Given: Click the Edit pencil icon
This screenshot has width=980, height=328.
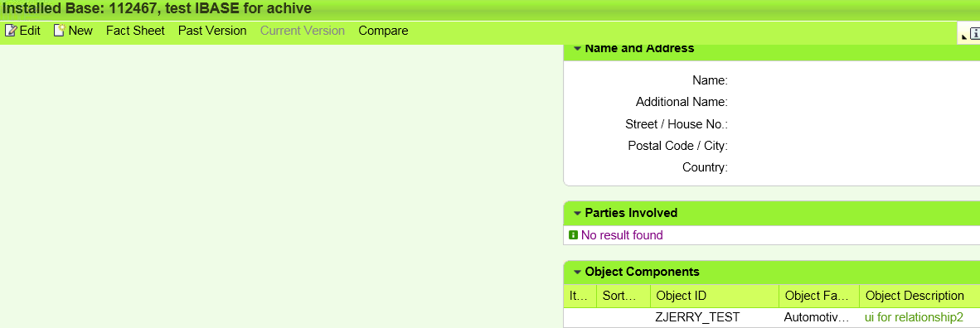Looking at the screenshot, I should (x=11, y=31).
